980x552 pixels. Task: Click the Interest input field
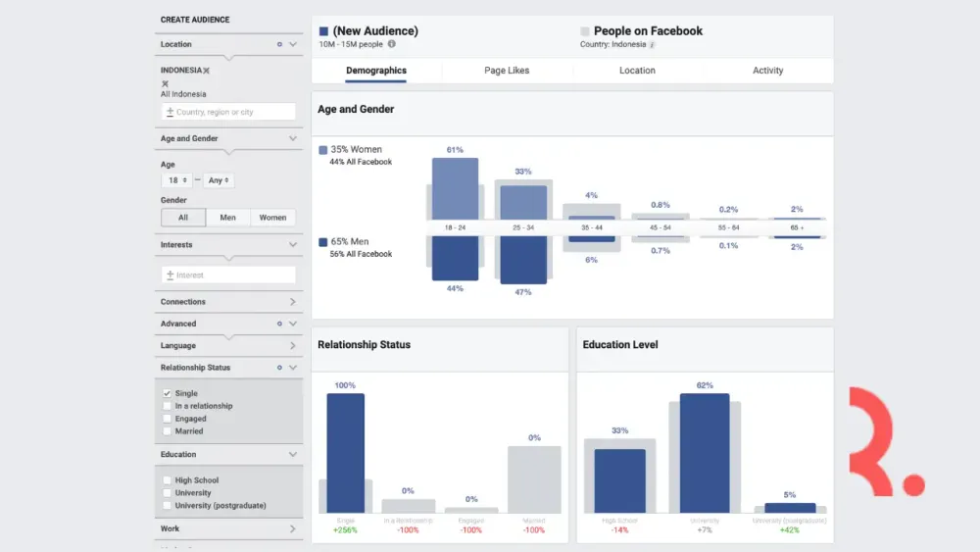click(228, 276)
